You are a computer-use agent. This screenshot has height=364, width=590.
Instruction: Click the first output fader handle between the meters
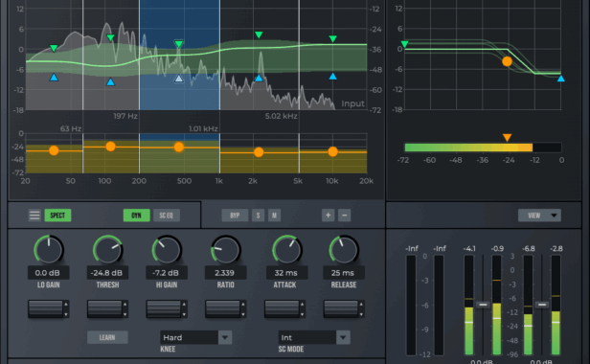click(483, 305)
